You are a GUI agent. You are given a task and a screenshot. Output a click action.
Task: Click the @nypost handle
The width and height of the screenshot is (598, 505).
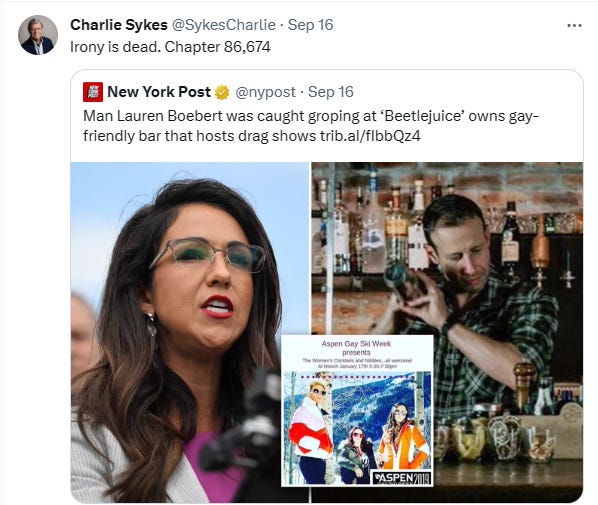(265, 92)
